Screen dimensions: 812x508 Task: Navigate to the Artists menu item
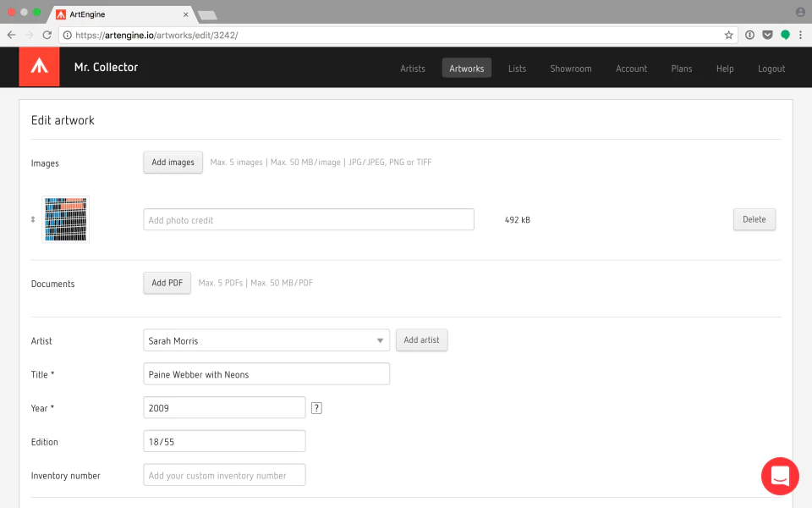pyautogui.click(x=413, y=69)
